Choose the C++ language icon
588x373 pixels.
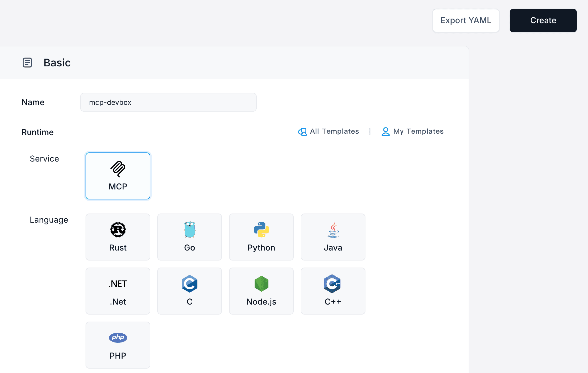click(x=333, y=284)
